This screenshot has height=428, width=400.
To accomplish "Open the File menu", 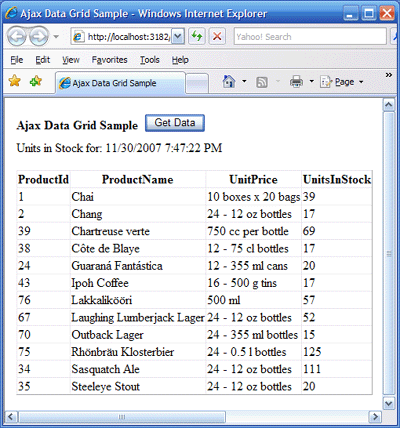I will click(17, 60).
